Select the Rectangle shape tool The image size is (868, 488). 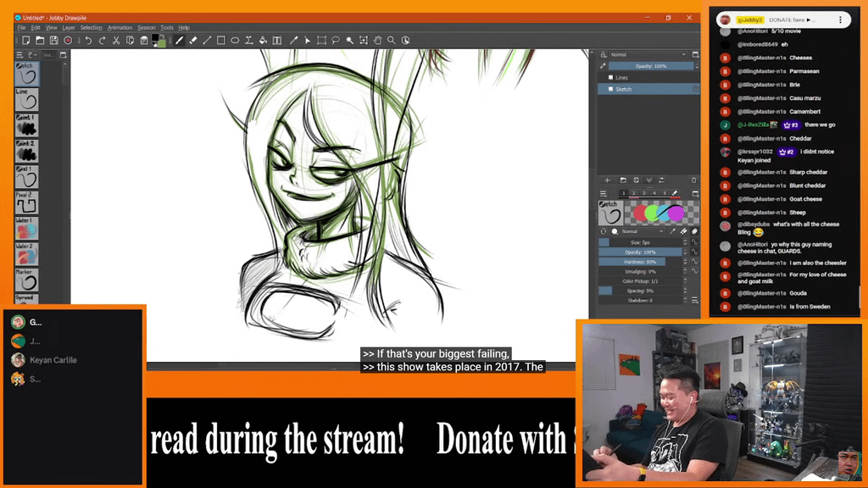click(x=221, y=41)
